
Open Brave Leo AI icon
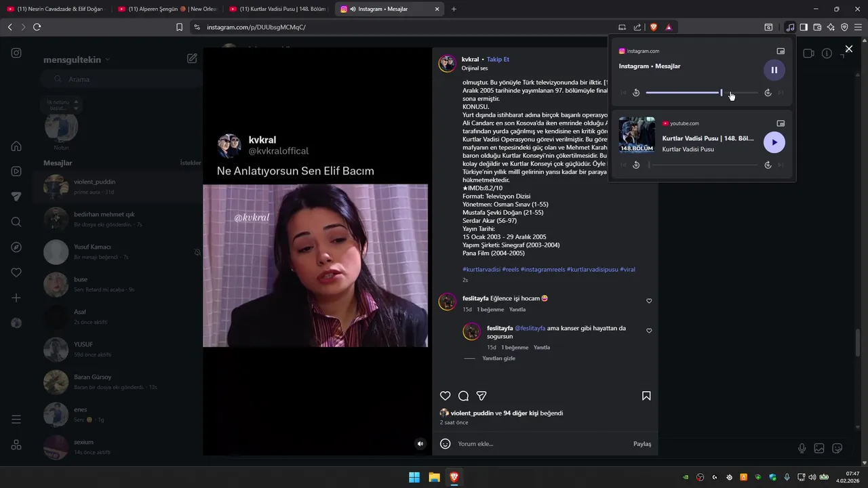tap(831, 27)
